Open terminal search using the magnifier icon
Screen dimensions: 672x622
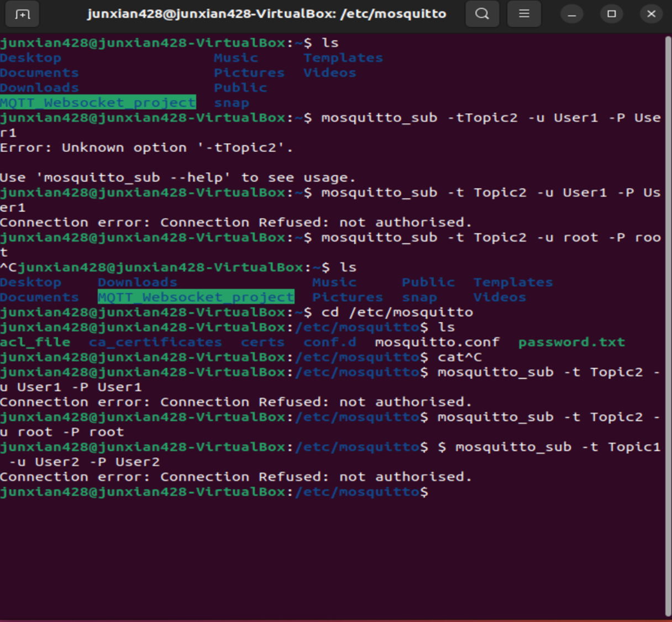pos(482,14)
